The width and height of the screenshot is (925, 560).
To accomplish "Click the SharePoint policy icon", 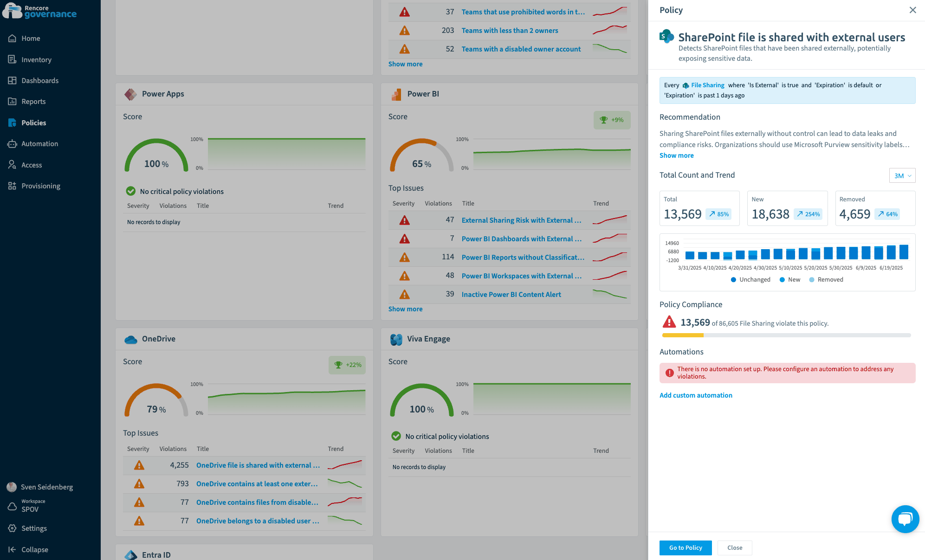I will (x=666, y=36).
